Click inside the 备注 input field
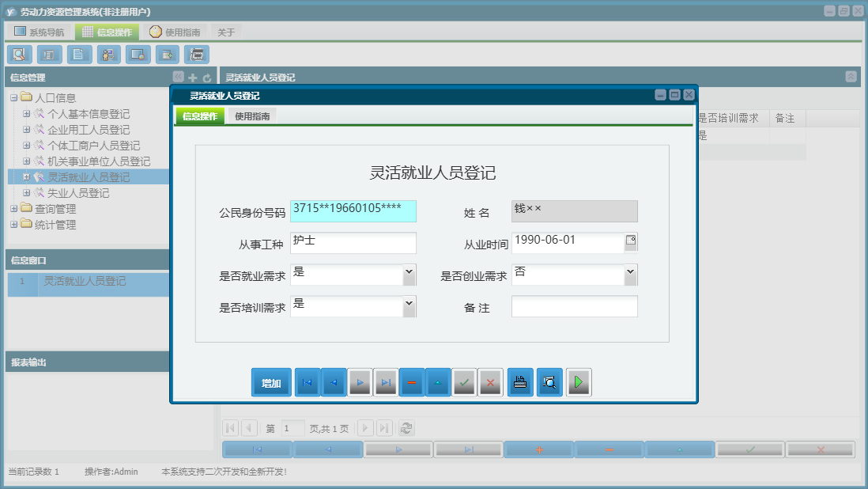Screen dimensions: 868x489 coord(574,305)
